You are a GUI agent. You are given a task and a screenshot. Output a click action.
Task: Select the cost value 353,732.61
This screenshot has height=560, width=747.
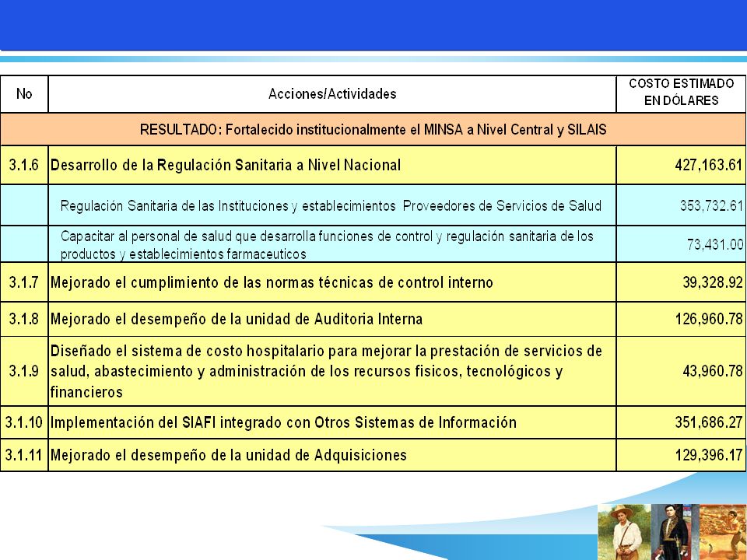click(711, 205)
